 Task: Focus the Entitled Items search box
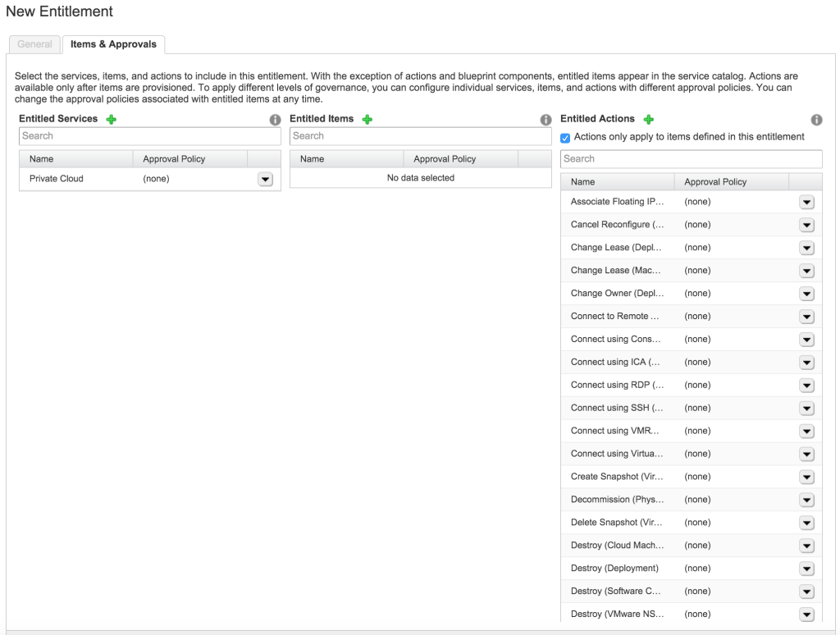(420, 136)
